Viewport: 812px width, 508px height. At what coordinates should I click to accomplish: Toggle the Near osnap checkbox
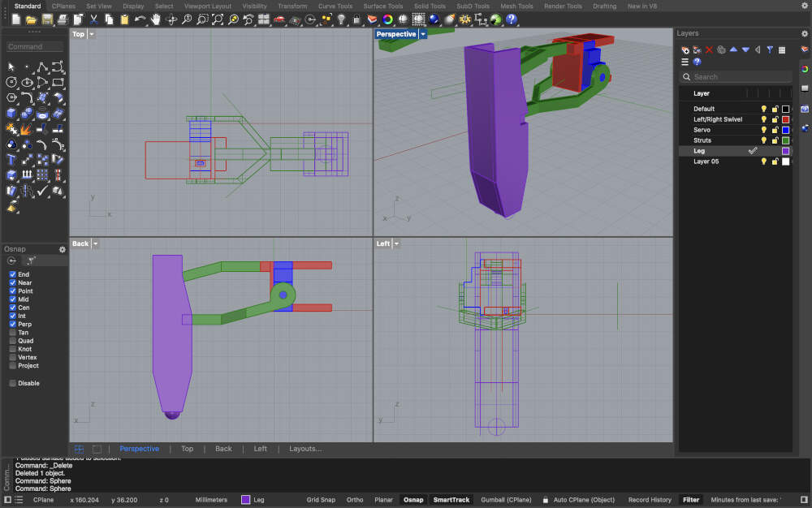click(x=12, y=282)
